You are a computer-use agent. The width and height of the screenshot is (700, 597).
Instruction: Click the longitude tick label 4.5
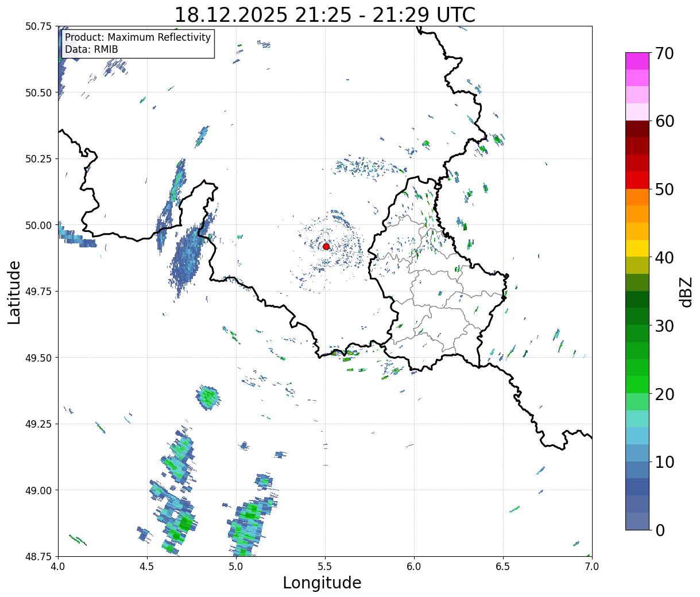[x=147, y=566]
